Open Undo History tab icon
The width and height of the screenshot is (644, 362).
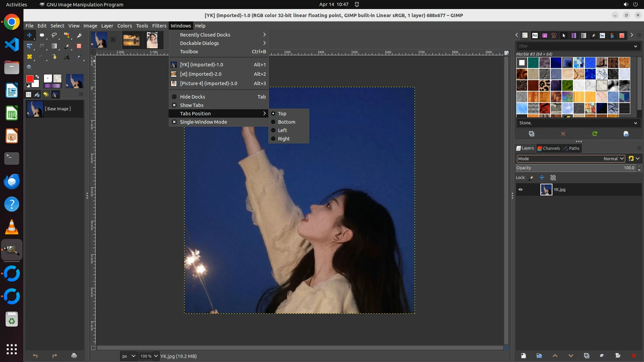point(46,95)
